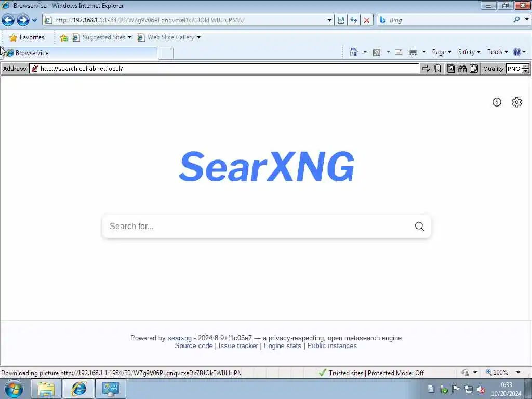Open a new tab with the blank tab button
532x399 pixels.
(166, 54)
